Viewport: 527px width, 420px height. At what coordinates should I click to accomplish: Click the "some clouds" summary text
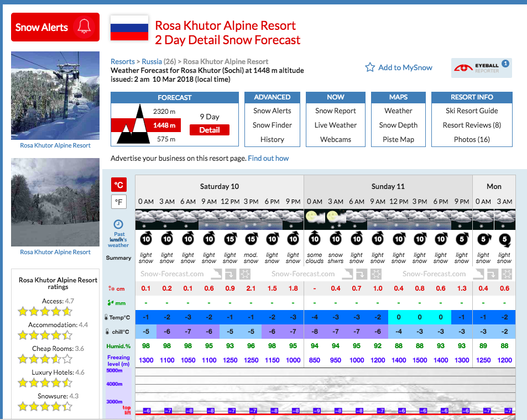[x=315, y=258]
